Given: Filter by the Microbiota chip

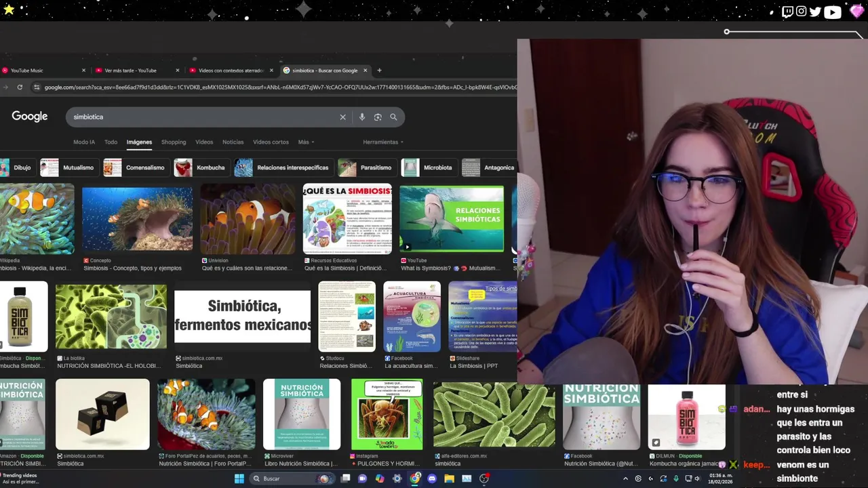Looking at the screenshot, I should [x=429, y=167].
